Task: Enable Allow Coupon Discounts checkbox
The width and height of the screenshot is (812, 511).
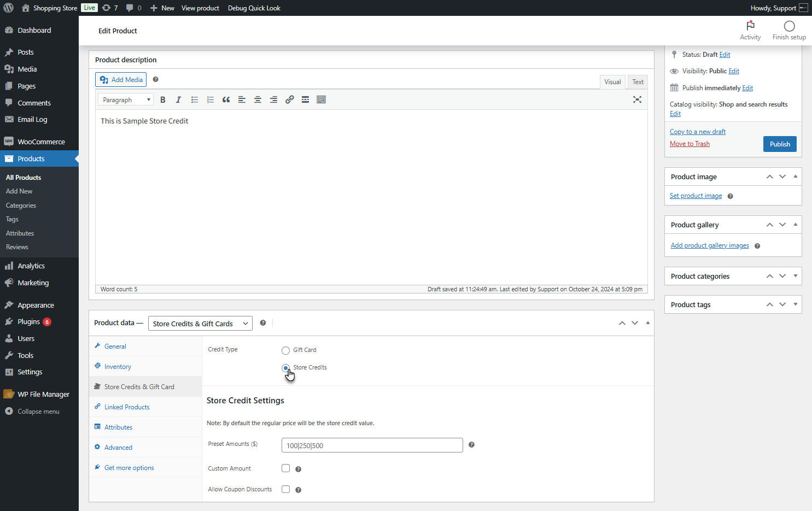Action: coord(285,489)
